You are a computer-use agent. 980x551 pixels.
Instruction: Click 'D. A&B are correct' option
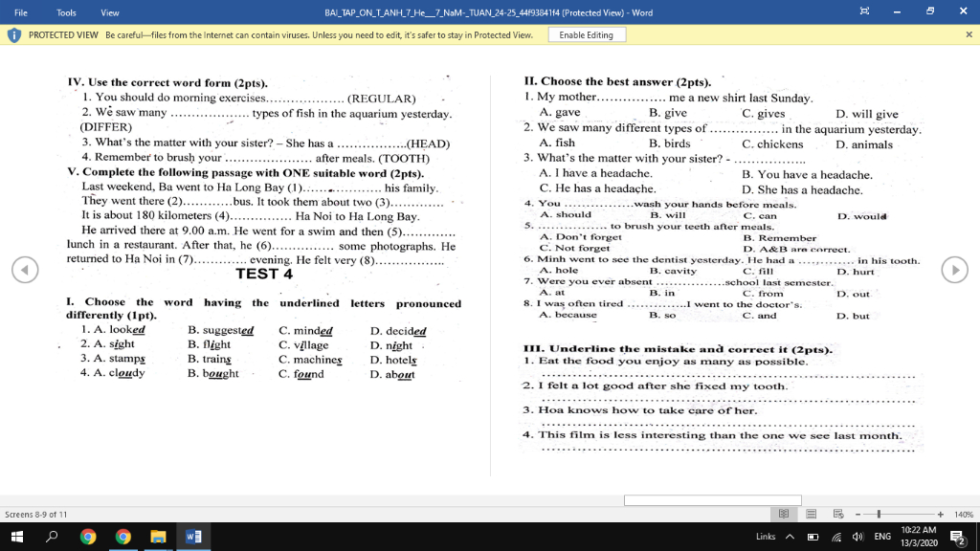coord(796,250)
